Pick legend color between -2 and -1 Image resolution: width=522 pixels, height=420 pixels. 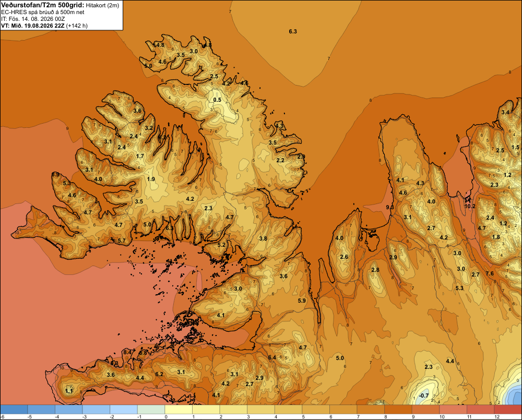[x=124, y=409]
